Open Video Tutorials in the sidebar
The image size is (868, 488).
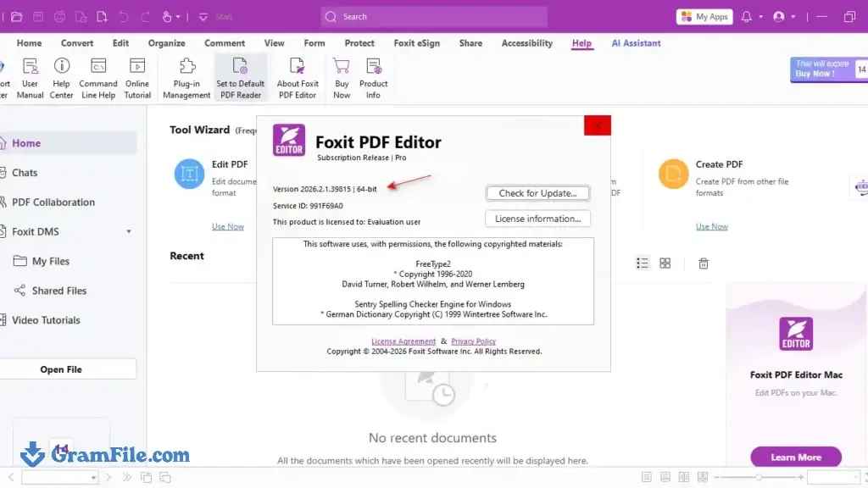(x=46, y=320)
